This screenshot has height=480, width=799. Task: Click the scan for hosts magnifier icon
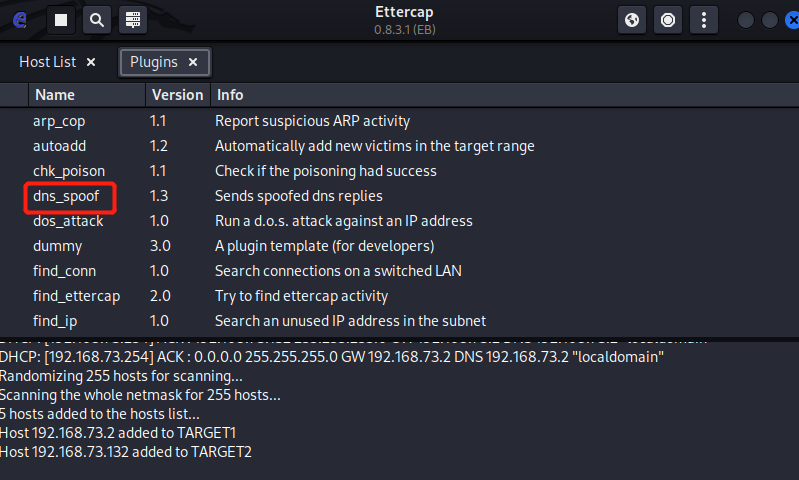click(x=96, y=19)
